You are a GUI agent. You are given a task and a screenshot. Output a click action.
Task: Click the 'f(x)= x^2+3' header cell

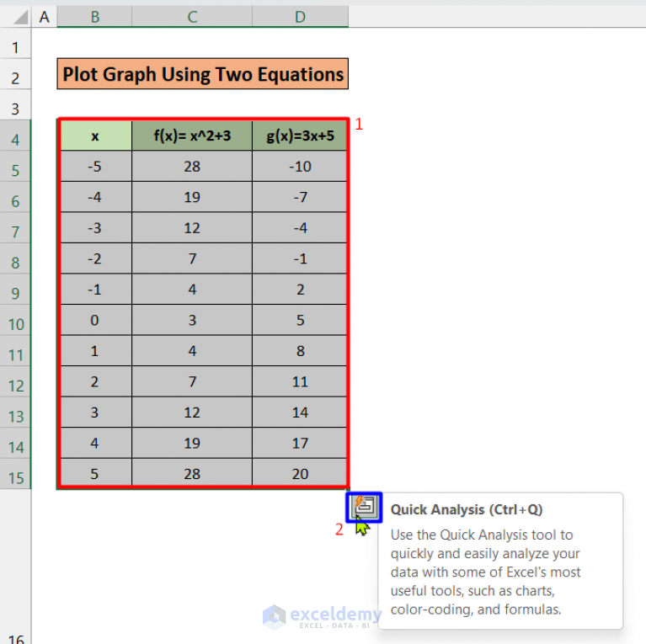[x=192, y=136]
